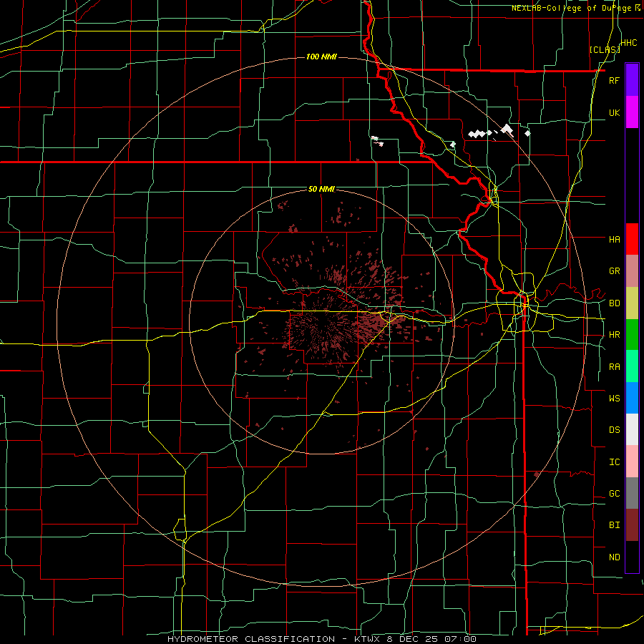
Task: Click the "50 NMI" range ring label
Action: [321, 189]
